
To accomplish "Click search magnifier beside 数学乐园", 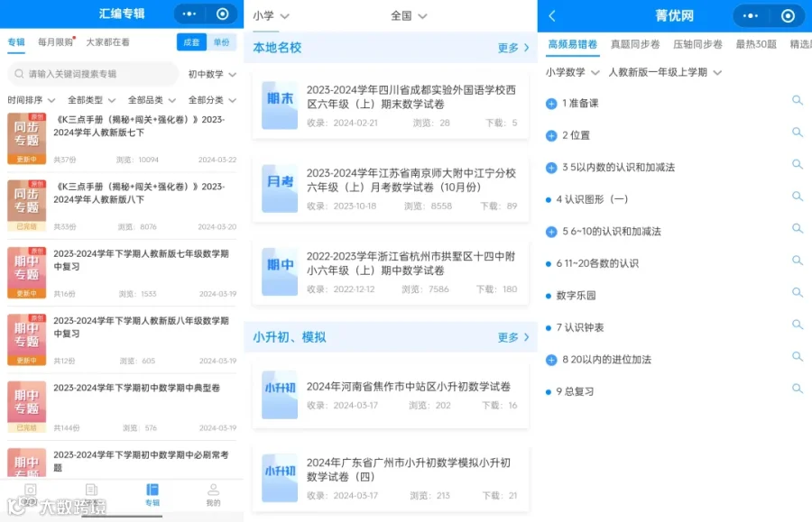I will pyautogui.click(x=797, y=292).
